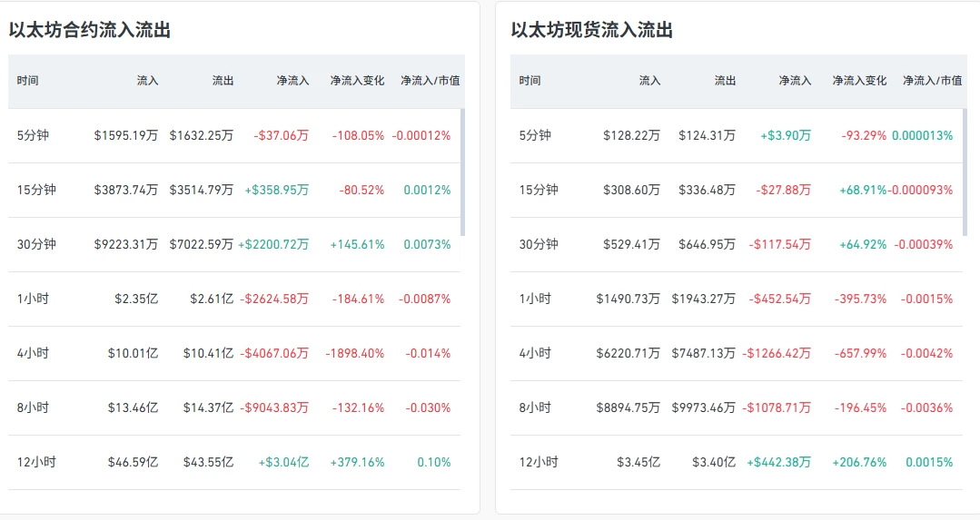Click the 时间 column header in 以太坊合约 table
980x520 pixels.
27,81
